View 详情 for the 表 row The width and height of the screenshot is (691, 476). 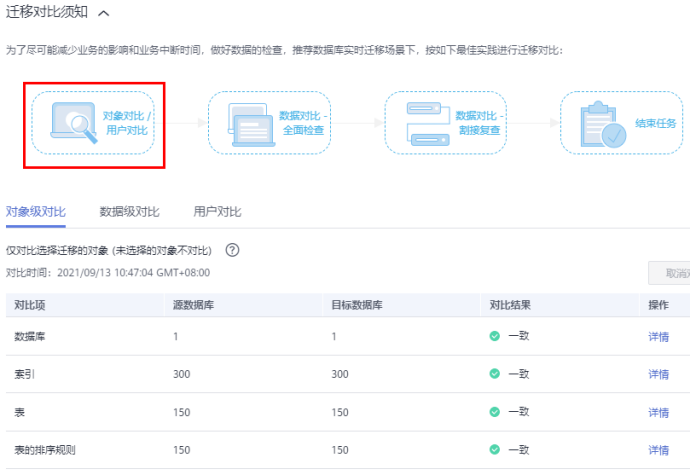point(658,412)
